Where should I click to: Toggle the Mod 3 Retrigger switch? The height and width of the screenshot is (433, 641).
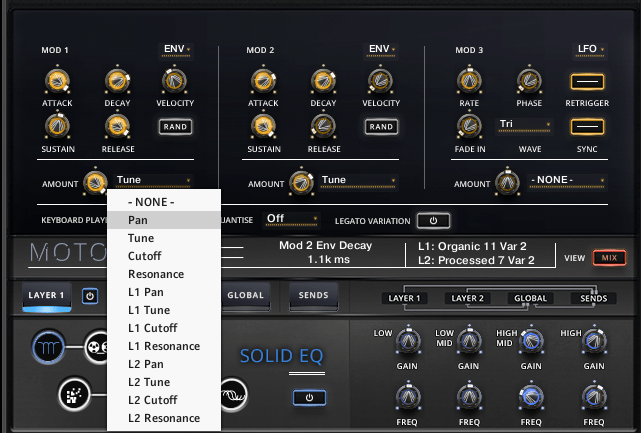click(587, 81)
